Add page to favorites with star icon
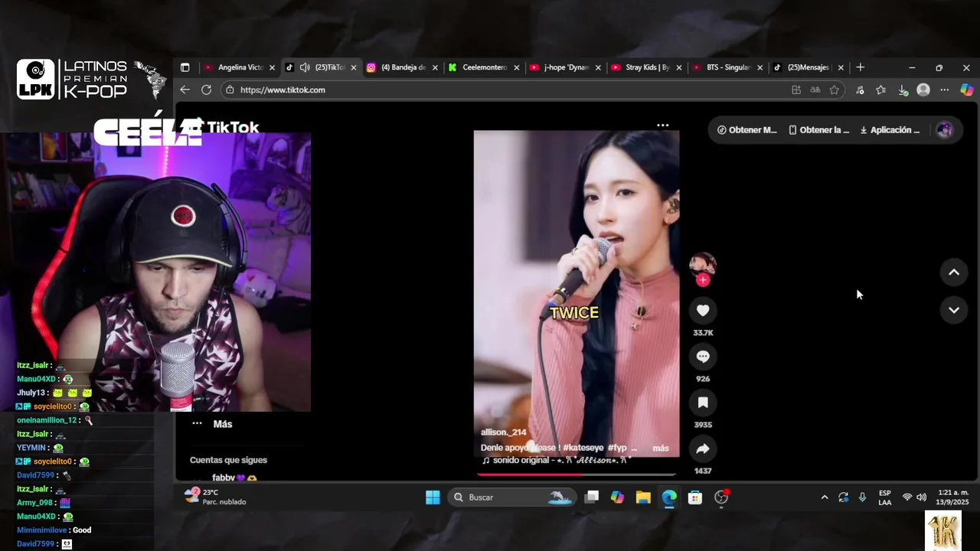Viewport: 980px width, 551px height. 835,90
